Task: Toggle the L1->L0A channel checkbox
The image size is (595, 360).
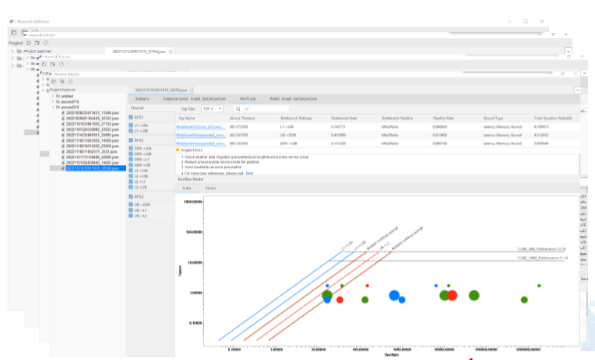Action: point(131,125)
